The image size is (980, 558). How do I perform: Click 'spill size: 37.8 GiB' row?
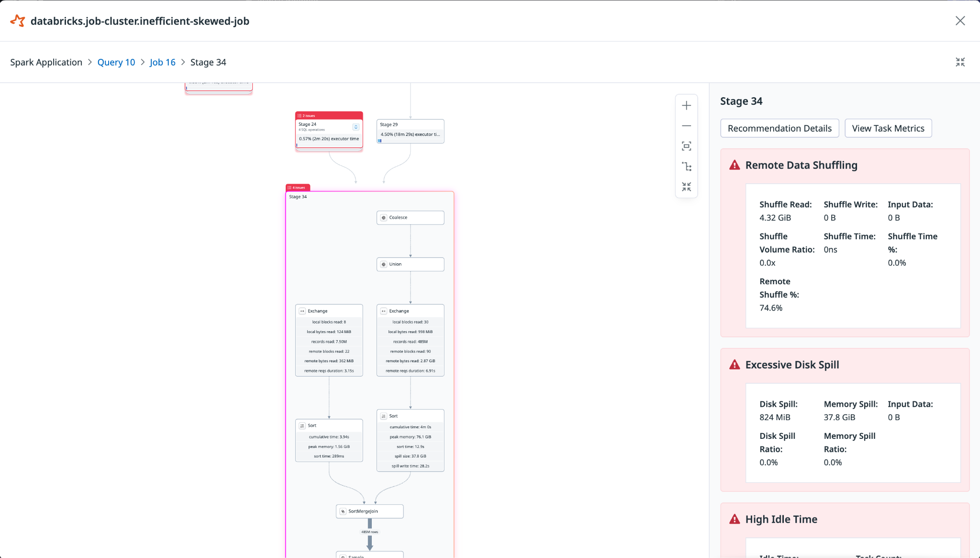tap(410, 456)
